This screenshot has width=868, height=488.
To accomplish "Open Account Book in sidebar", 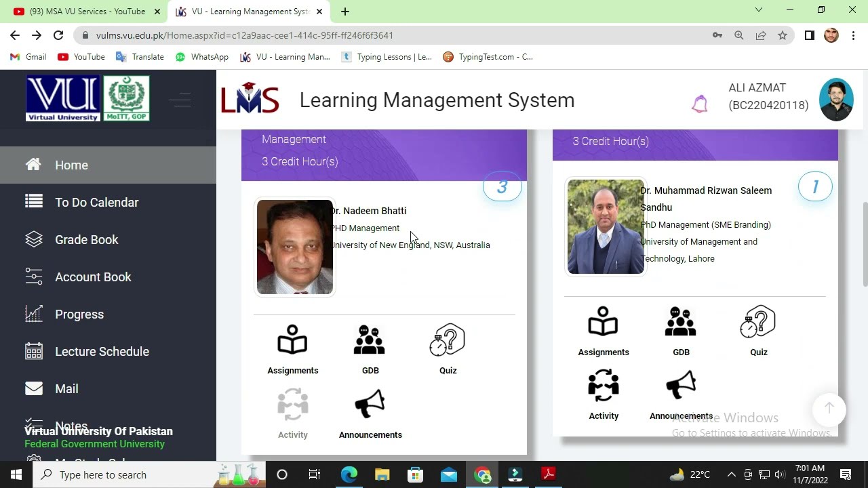I will click(108, 277).
